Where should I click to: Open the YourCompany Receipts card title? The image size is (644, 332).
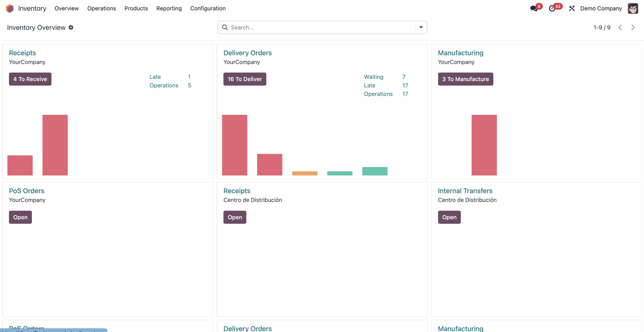[22, 53]
